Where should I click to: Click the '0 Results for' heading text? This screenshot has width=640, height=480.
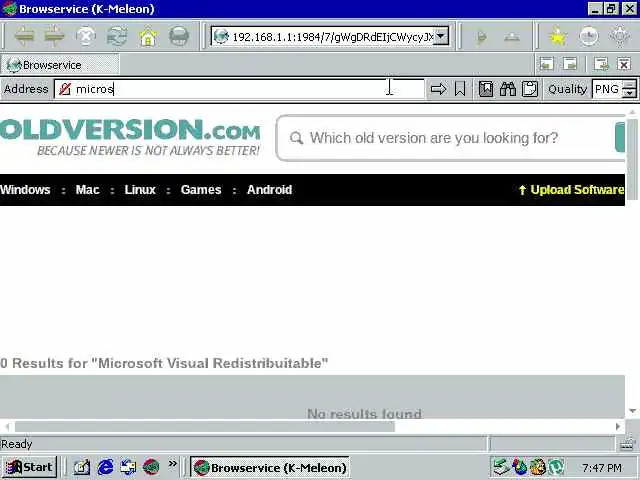click(x=164, y=363)
